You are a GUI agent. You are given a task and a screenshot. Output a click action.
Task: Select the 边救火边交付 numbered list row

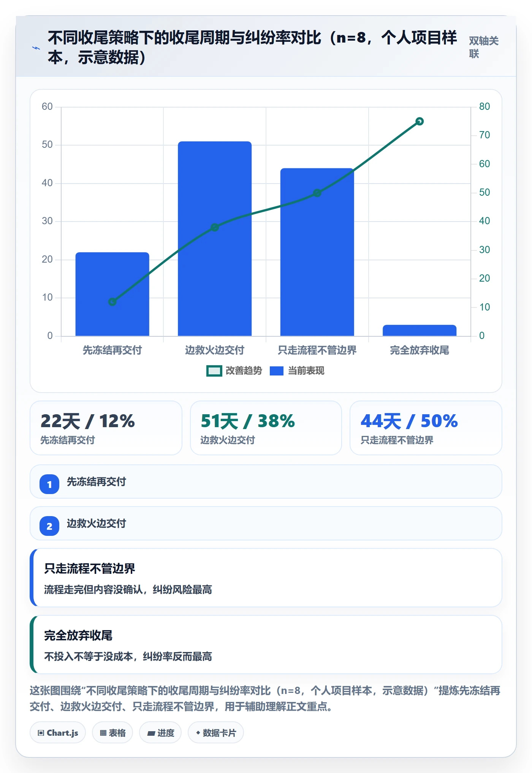tap(266, 523)
